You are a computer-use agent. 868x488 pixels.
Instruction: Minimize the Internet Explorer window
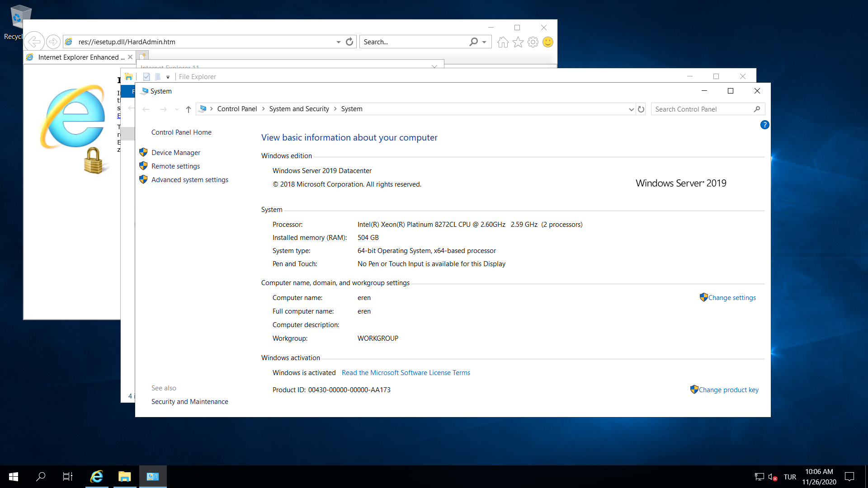(x=491, y=28)
